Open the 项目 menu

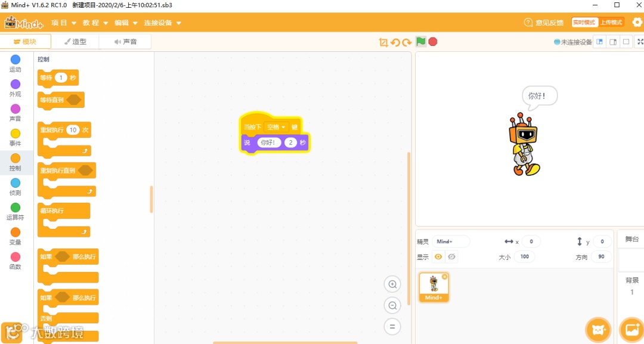point(64,23)
